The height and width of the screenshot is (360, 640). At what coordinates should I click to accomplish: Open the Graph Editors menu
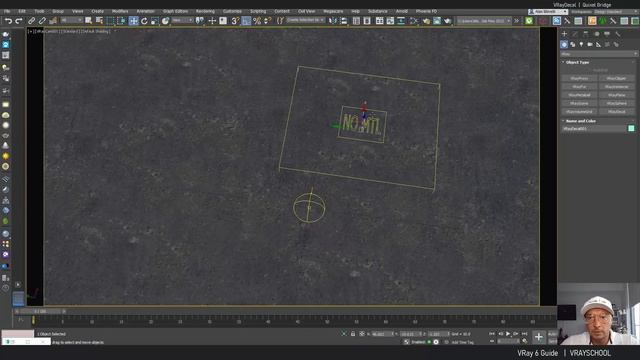[176, 11]
